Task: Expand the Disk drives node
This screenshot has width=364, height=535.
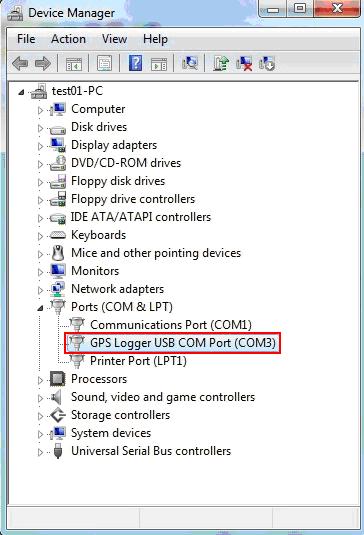Action: 40,128
